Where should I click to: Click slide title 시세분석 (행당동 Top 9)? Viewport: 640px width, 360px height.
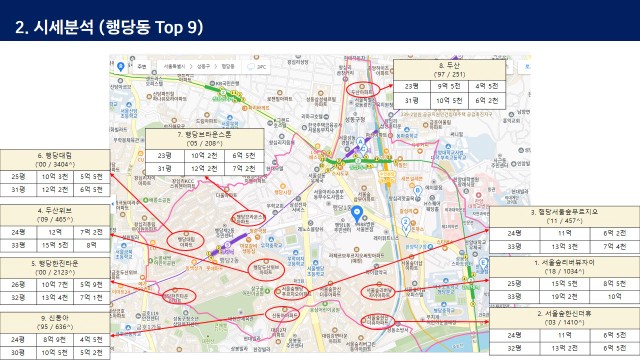pos(109,27)
